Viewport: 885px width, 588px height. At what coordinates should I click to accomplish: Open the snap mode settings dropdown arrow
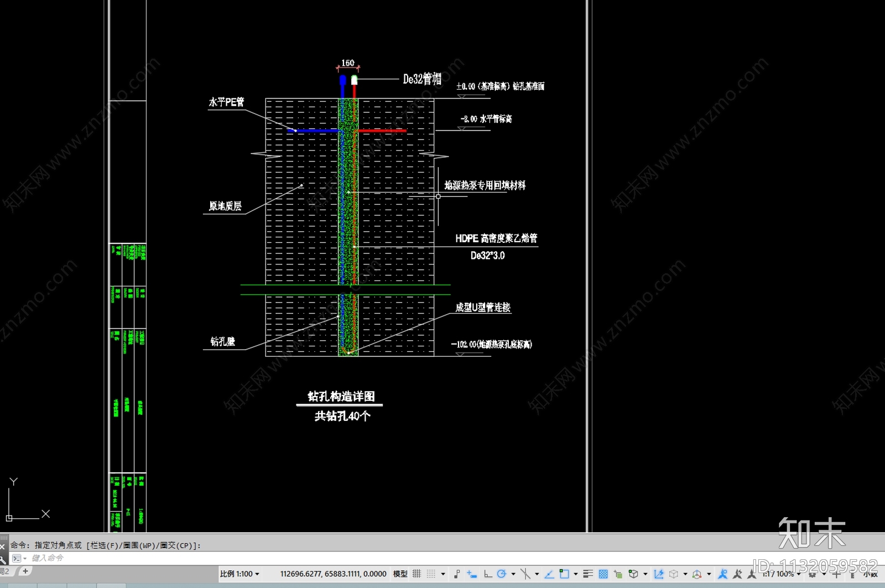coord(443,574)
